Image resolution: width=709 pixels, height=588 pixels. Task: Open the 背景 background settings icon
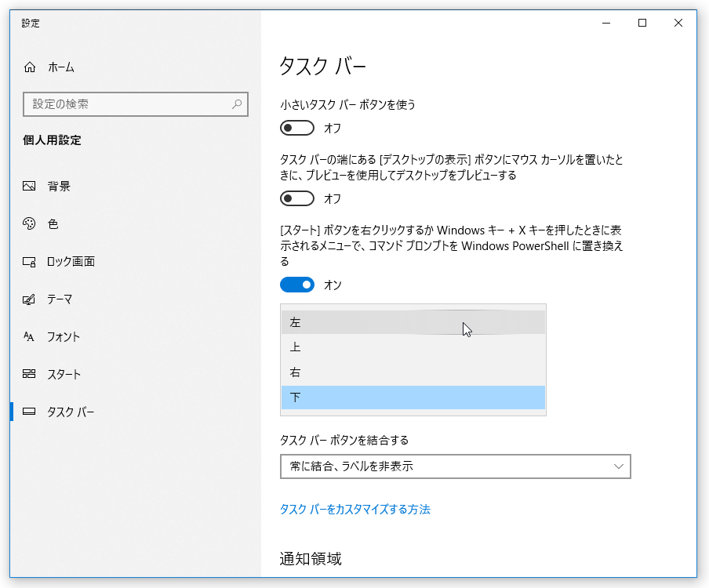29,187
